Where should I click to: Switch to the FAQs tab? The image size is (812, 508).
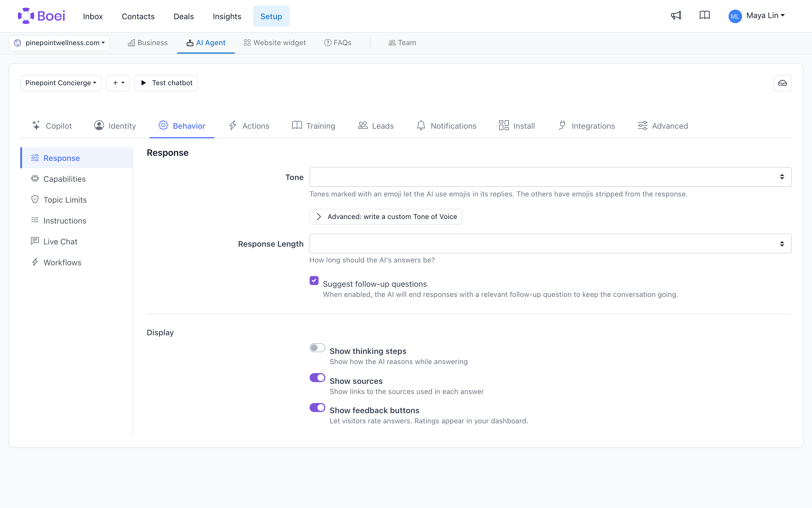tap(337, 43)
